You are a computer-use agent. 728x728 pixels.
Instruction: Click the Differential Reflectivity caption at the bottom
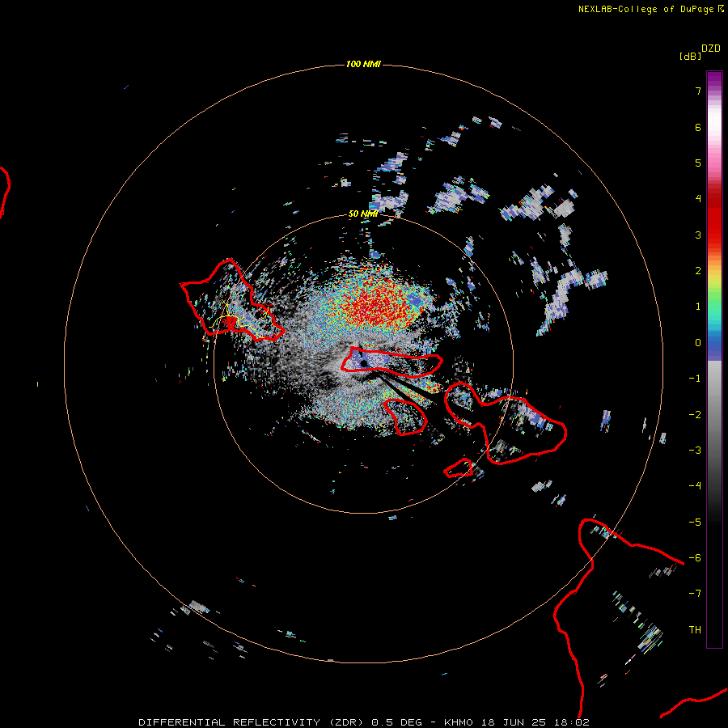click(x=363, y=722)
